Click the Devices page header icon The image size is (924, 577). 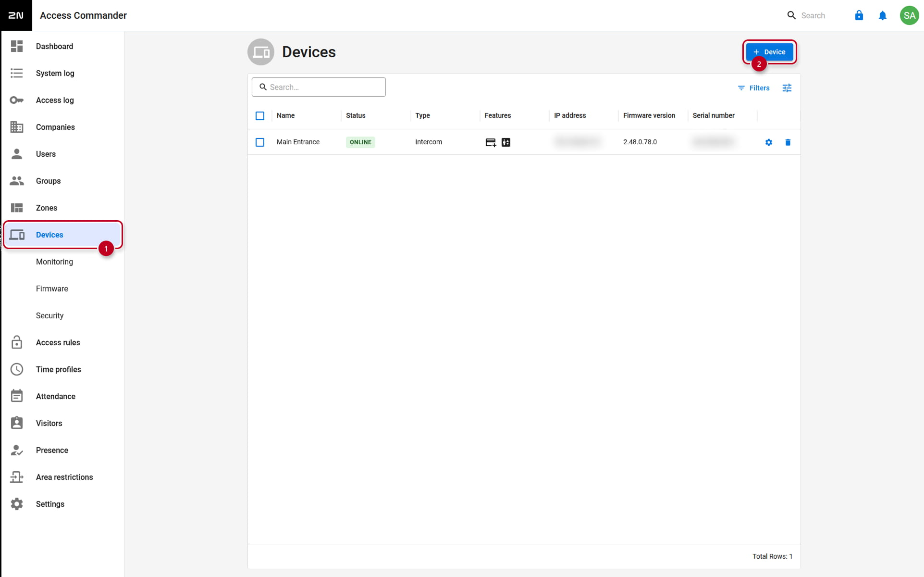click(x=261, y=52)
